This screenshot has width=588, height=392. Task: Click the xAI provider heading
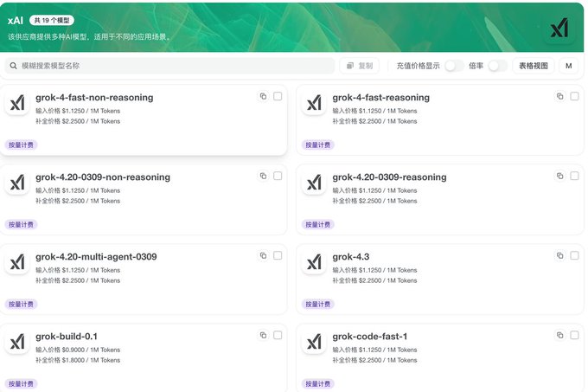tap(16, 20)
